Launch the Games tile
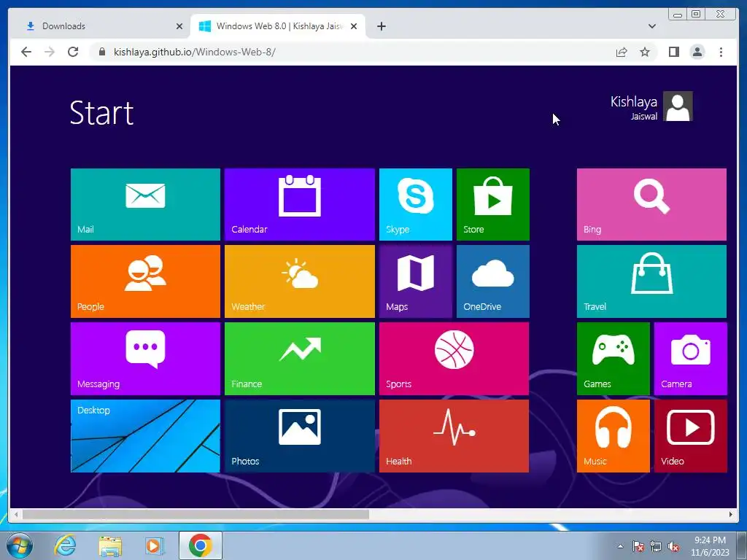The width and height of the screenshot is (747, 560). click(613, 359)
